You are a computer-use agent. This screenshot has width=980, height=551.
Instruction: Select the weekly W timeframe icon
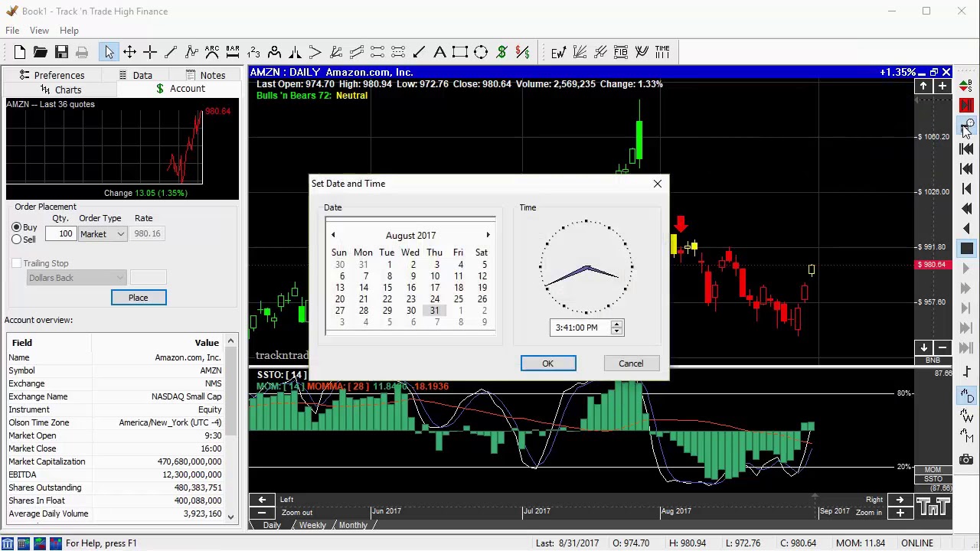click(967, 417)
